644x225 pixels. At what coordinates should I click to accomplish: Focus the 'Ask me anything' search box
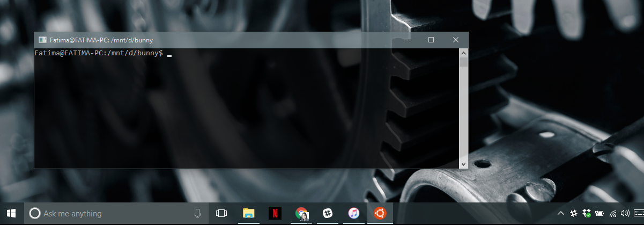coord(116,213)
